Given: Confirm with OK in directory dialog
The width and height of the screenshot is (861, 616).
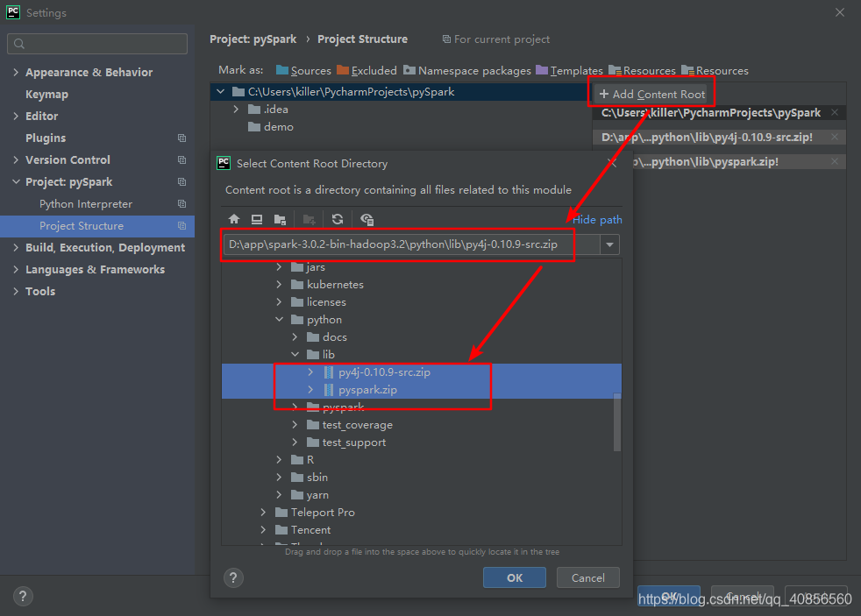Looking at the screenshot, I should (515, 577).
